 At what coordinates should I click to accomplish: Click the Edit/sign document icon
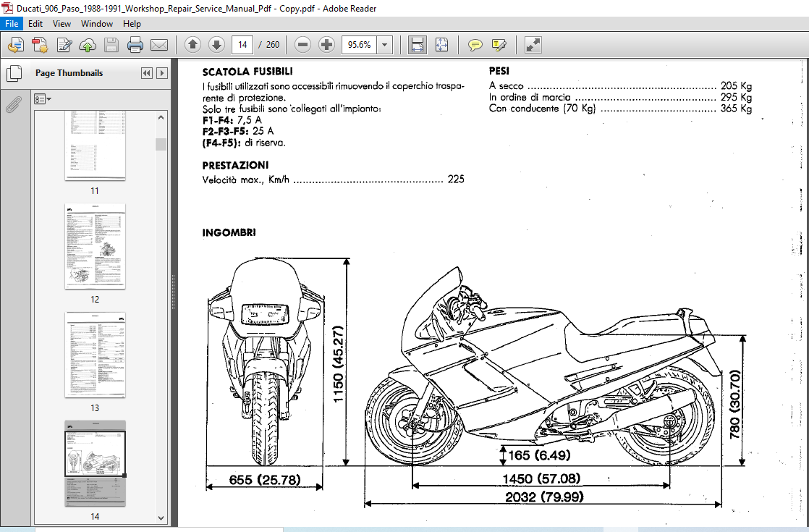(64, 45)
